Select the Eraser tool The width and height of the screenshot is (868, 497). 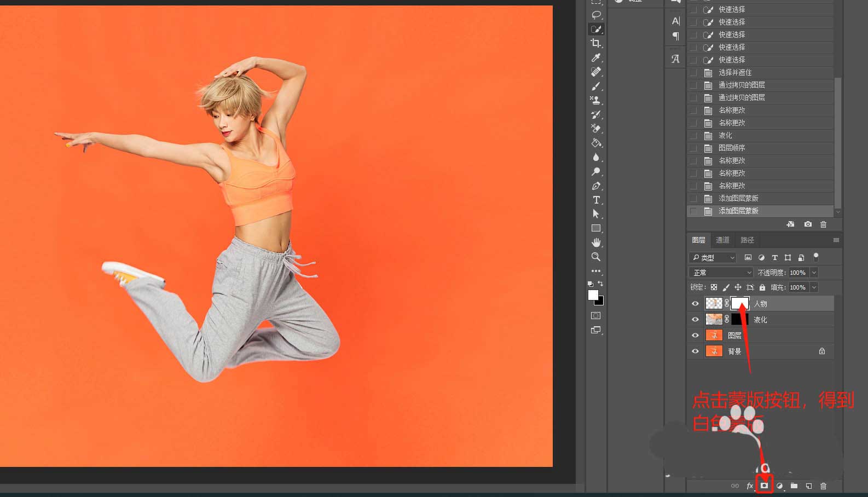point(596,129)
